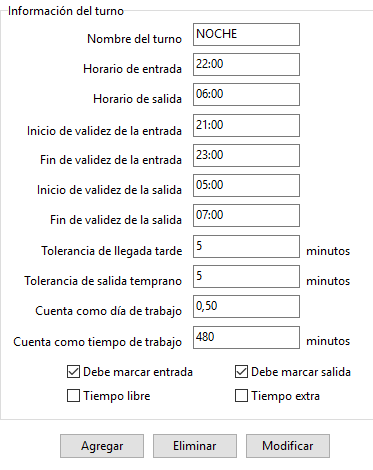
Task: Uncheck Debe marcar salida
Action: pos(241,372)
